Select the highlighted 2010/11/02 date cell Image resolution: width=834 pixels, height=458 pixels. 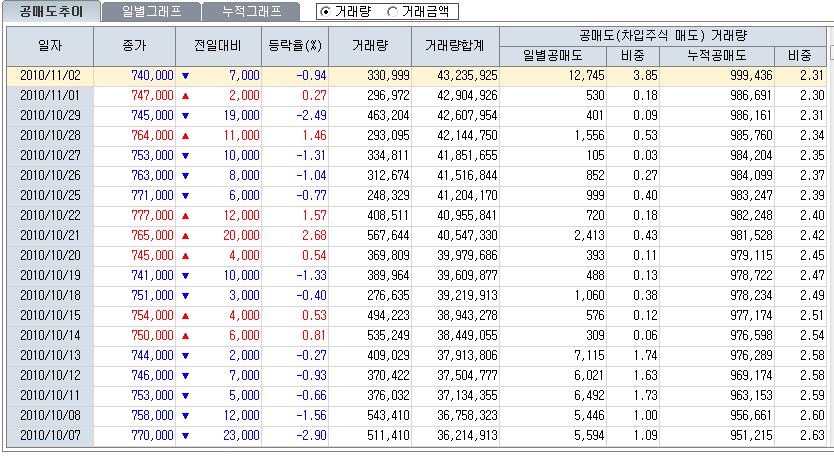(50, 76)
